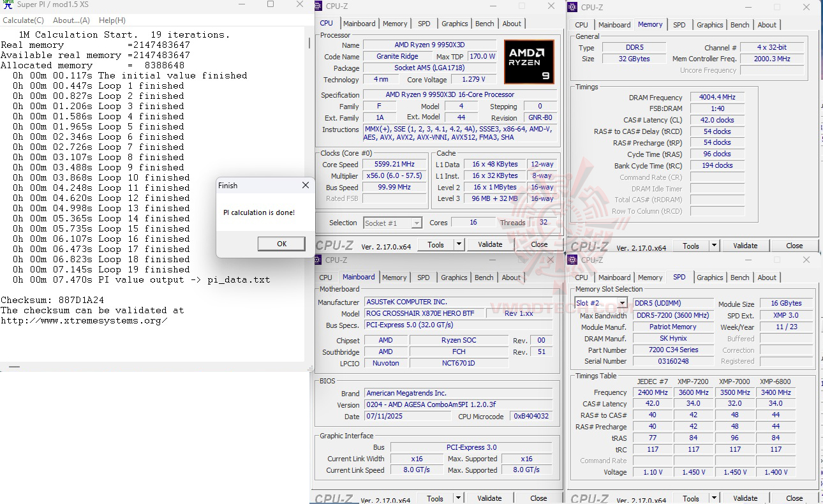Viewport: 823px width, 504px height.
Task: Click the CPU-Z icon on the Mainboard window
Action: 317,260
